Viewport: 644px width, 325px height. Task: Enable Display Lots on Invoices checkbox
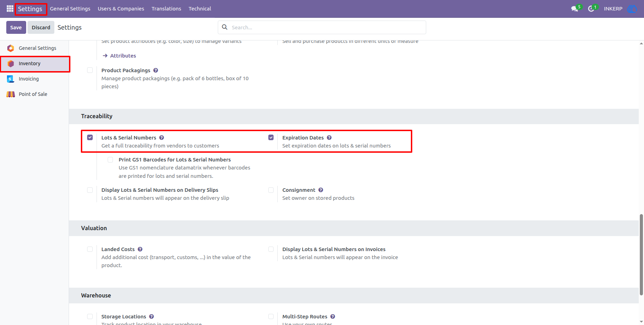pyautogui.click(x=271, y=249)
